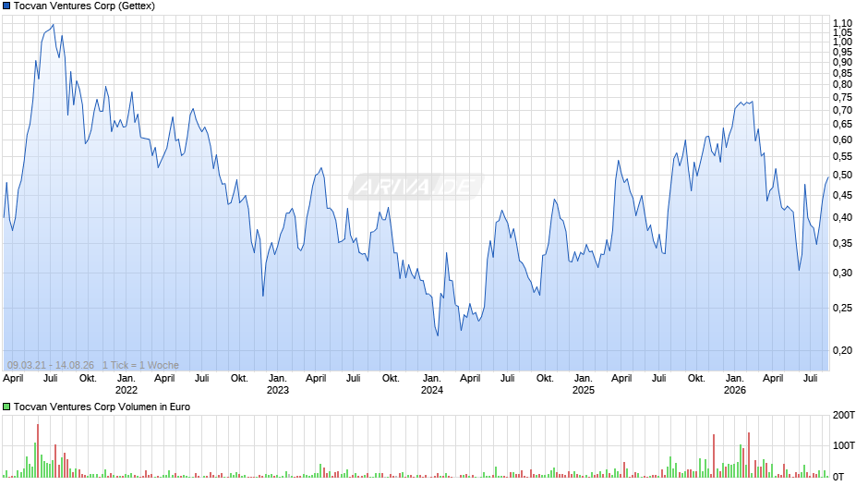The image size is (868, 486).
Task: Click the tallest red volume bar in 2021
Action: point(38,451)
